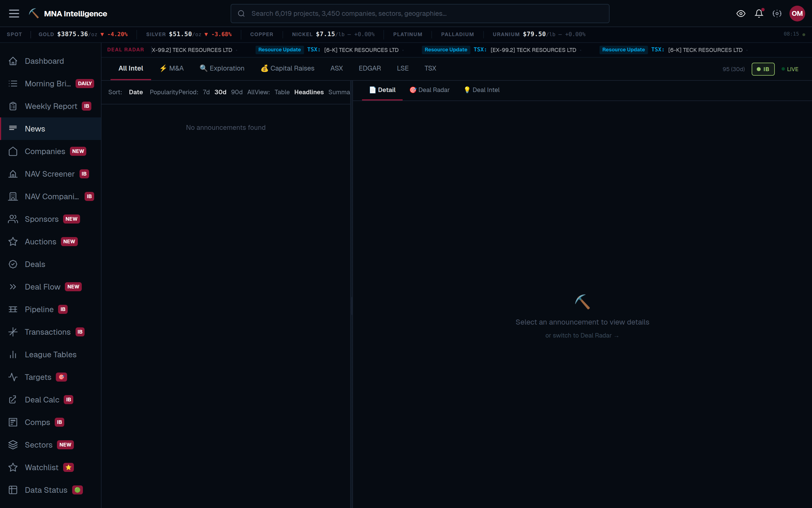Open the Pipeline page

tap(51, 309)
